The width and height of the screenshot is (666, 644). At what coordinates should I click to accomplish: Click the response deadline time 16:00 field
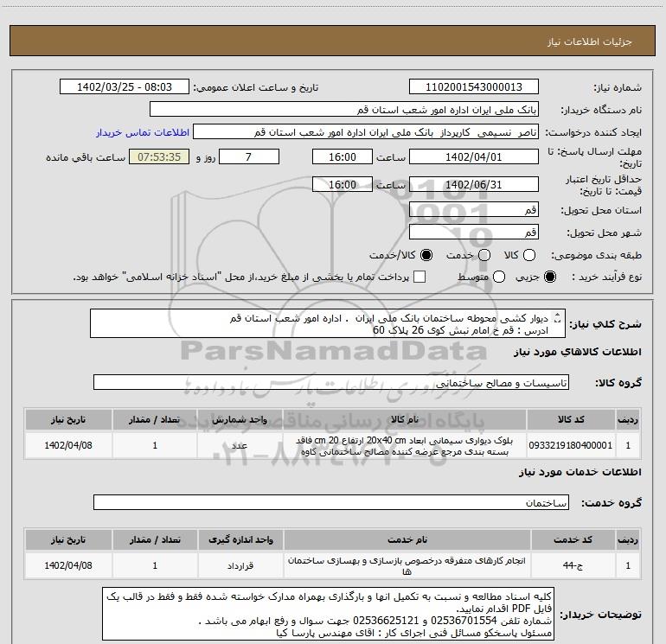[x=343, y=157]
